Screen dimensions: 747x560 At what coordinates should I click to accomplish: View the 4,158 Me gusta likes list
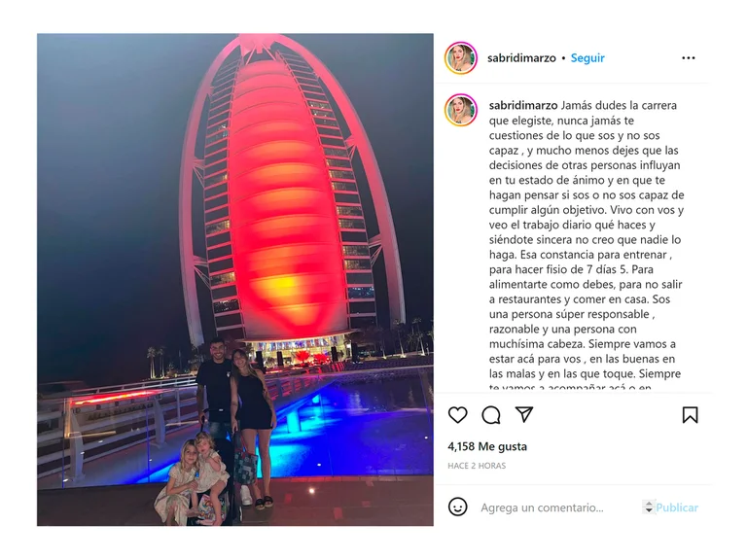(x=487, y=446)
